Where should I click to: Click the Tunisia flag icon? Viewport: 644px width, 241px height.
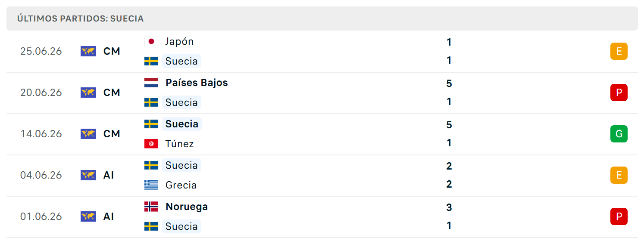pyautogui.click(x=151, y=144)
